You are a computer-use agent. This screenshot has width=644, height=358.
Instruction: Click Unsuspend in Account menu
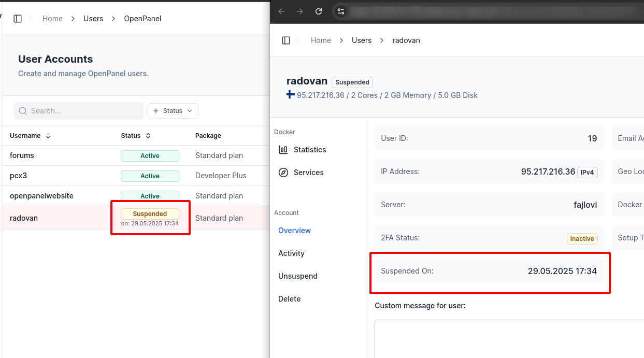click(298, 276)
